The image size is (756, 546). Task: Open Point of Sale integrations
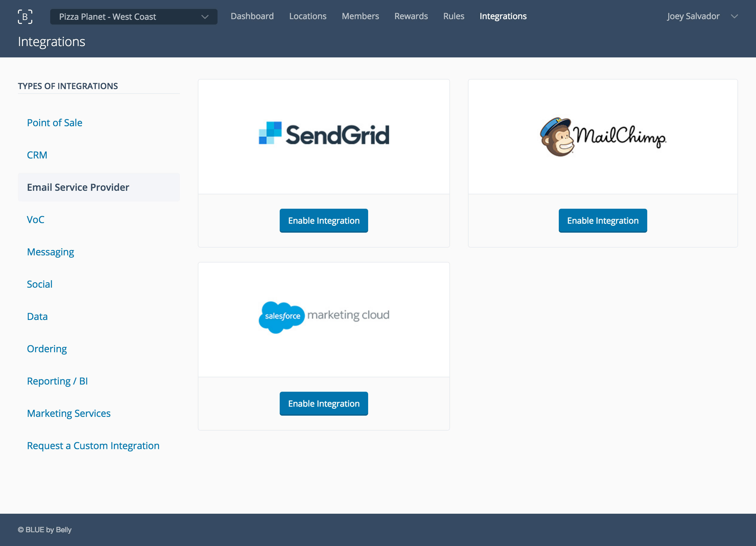click(55, 123)
